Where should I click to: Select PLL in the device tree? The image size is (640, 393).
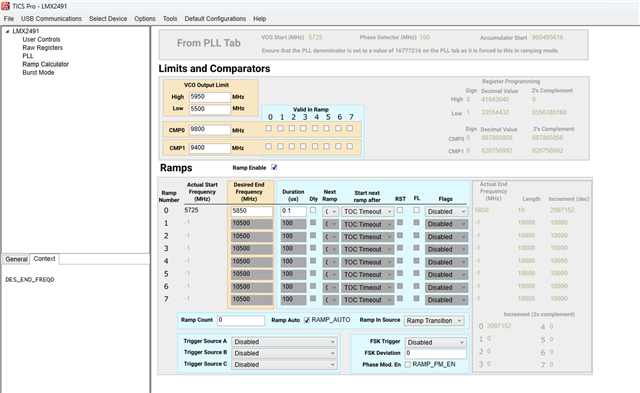(28, 56)
